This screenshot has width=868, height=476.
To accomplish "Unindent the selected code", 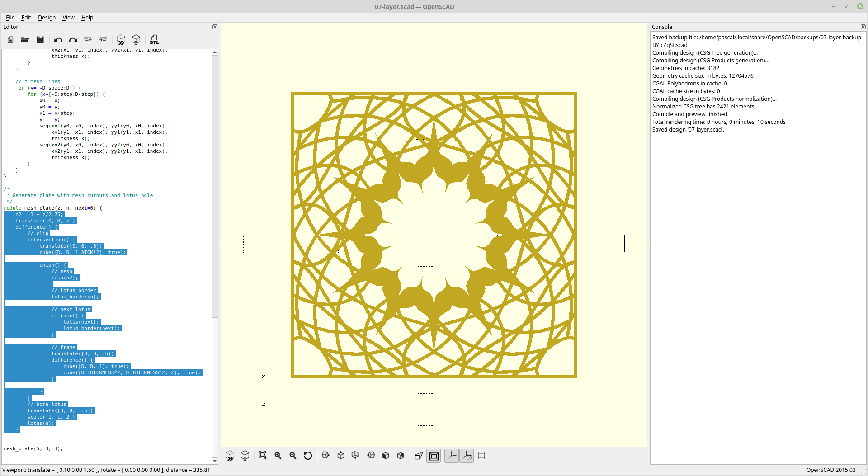I will (x=88, y=40).
